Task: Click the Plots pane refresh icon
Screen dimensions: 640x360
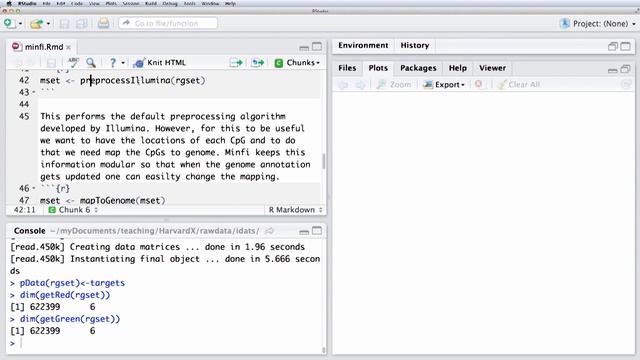Action: [626, 84]
